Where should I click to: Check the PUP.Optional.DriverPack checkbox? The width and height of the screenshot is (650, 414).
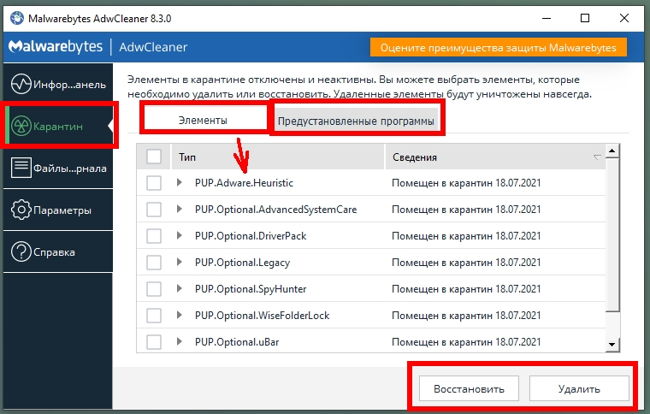154,236
